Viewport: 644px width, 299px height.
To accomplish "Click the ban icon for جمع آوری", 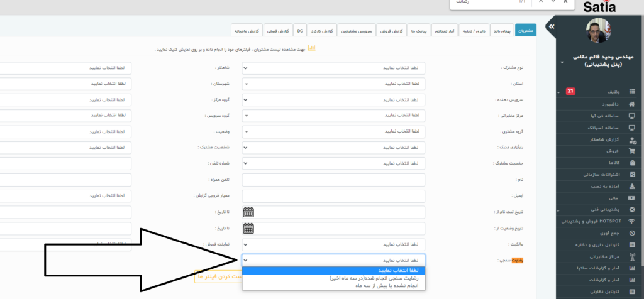I will click(632, 233).
